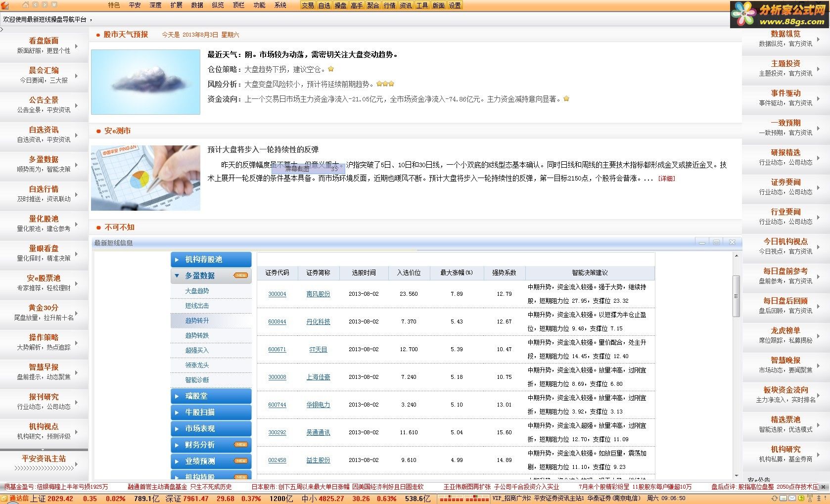Screen dimensions: 830x504
Task: Open the 数据 menu
Action: [x=197, y=5]
